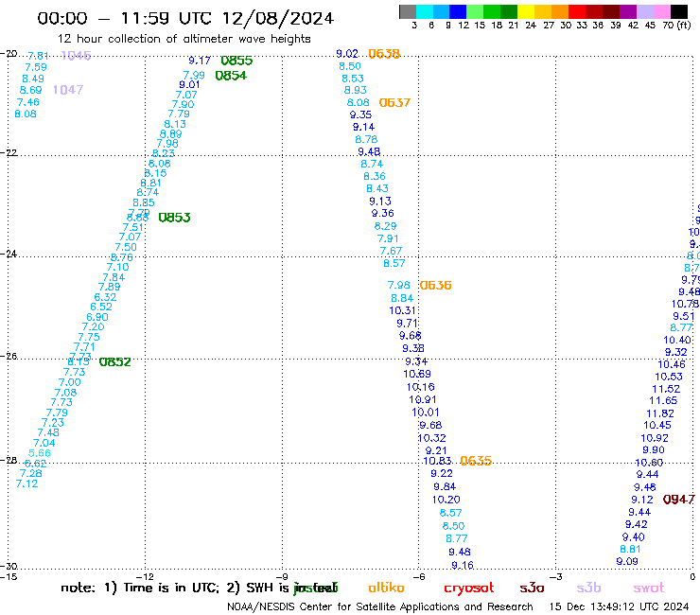
Task: Click the wave height value 9.02
Action: coord(347,54)
